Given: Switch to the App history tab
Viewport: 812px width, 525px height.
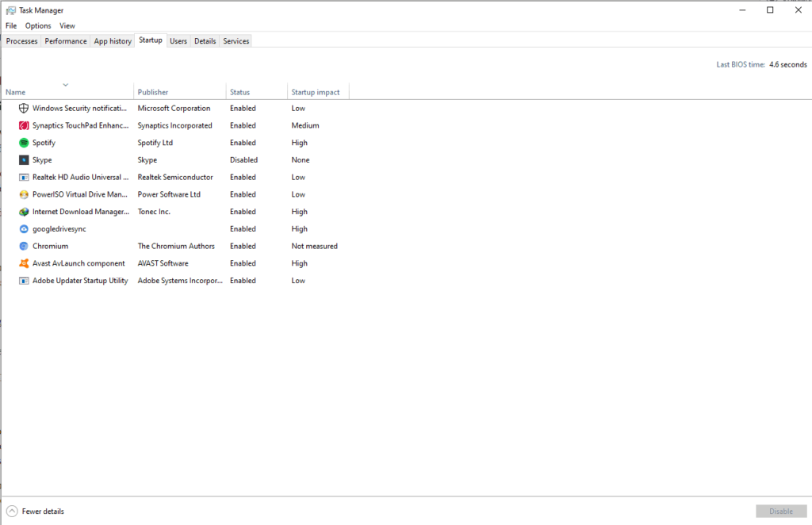Looking at the screenshot, I should (x=113, y=41).
